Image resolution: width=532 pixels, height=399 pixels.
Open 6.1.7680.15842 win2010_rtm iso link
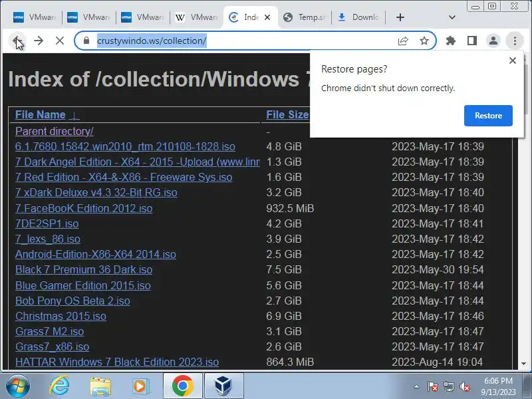coord(125,146)
